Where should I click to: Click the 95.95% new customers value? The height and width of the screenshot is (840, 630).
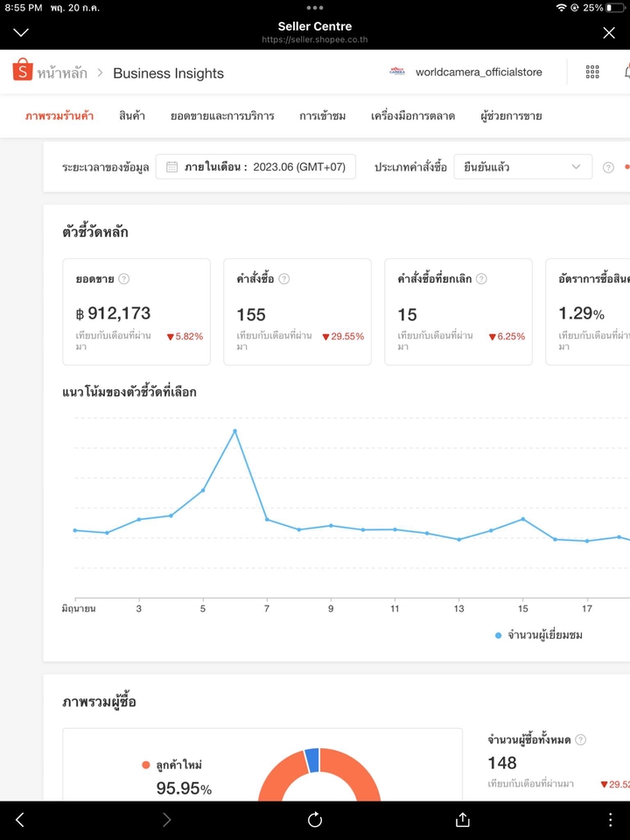pos(184,788)
